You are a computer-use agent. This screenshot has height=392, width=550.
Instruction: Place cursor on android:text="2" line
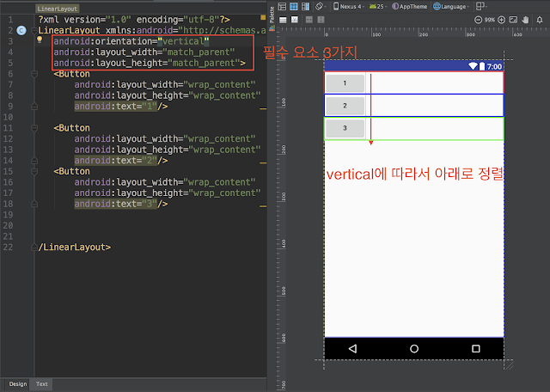click(x=120, y=161)
